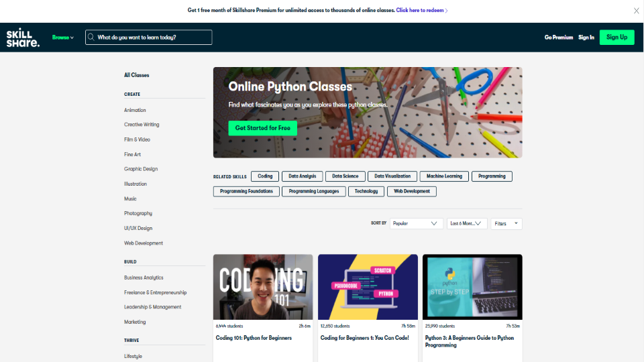Open the Graphic Design category

(x=141, y=169)
